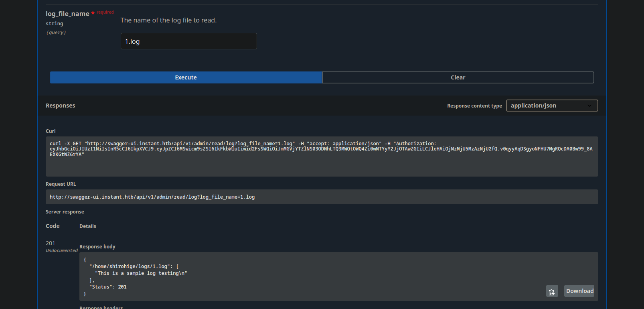Click the Code column header

pos(53,226)
